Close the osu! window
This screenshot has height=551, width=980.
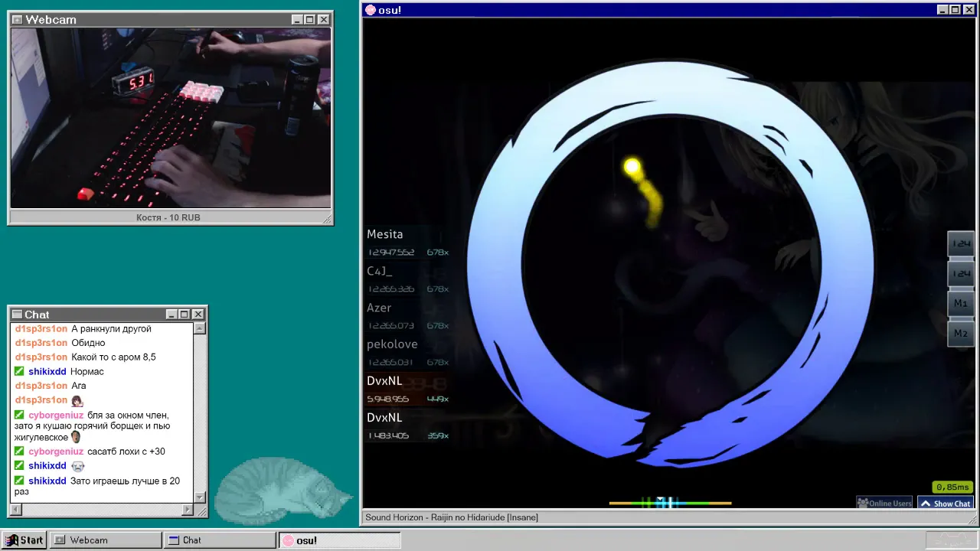970,10
